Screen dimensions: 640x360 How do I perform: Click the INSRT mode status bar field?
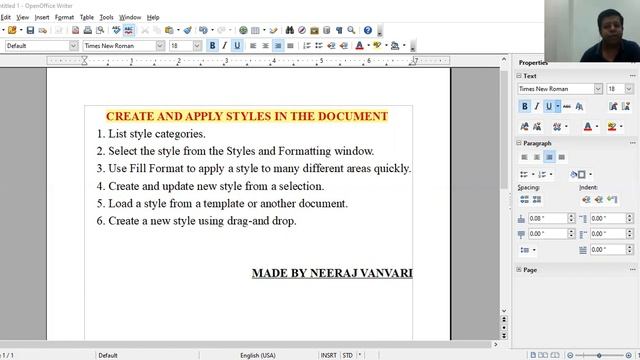point(329,356)
